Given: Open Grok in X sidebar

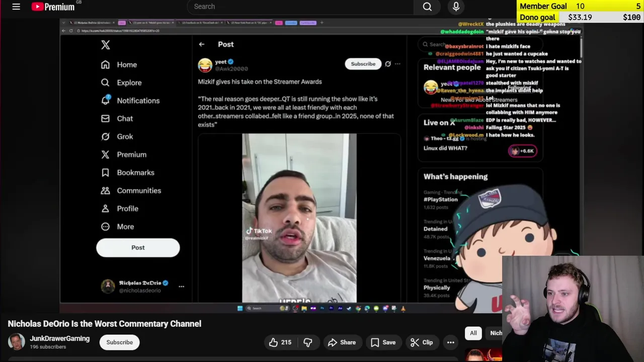Looking at the screenshot, I should pyautogui.click(x=117, y=136).
